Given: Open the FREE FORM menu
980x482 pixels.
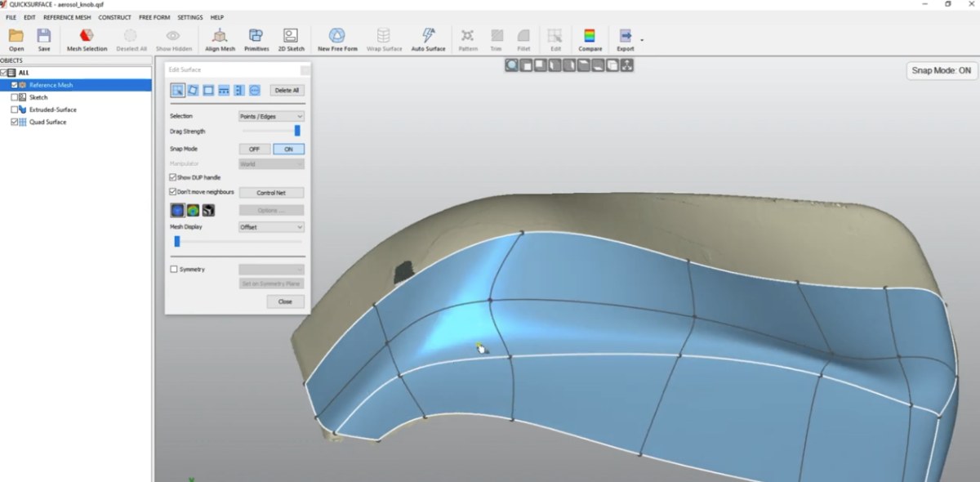Looking at the screenshot, I should tap(154, 17).
